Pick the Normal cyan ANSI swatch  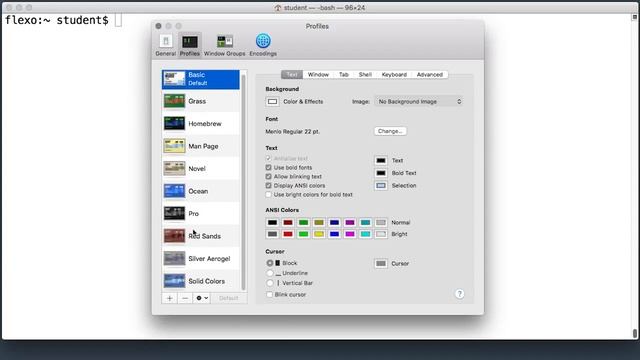365,222
